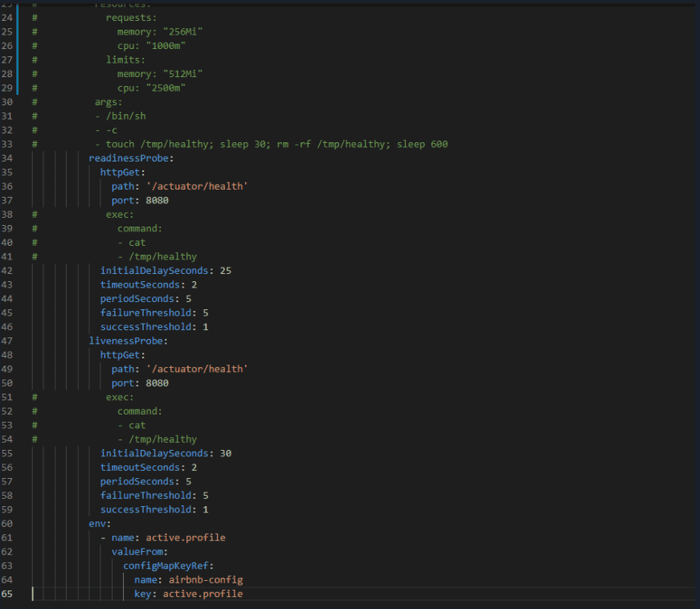The width and height of the screenshot is (700, 609).
Task: Click port value 8080 on line 37
Action: (x=158, y=200)
